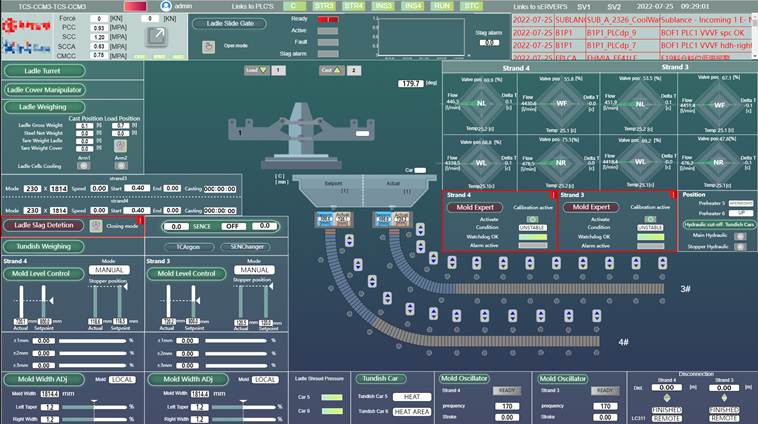Click the Closing mode icon for slag detection
This screenshot has height=424, width=758.
click(x=97, y=226)
